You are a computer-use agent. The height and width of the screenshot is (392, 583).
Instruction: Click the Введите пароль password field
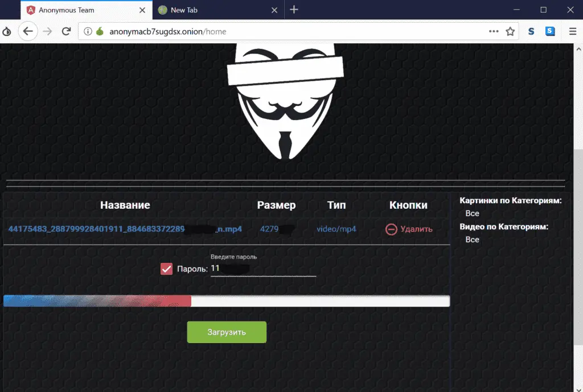click(x=263, y=269)
